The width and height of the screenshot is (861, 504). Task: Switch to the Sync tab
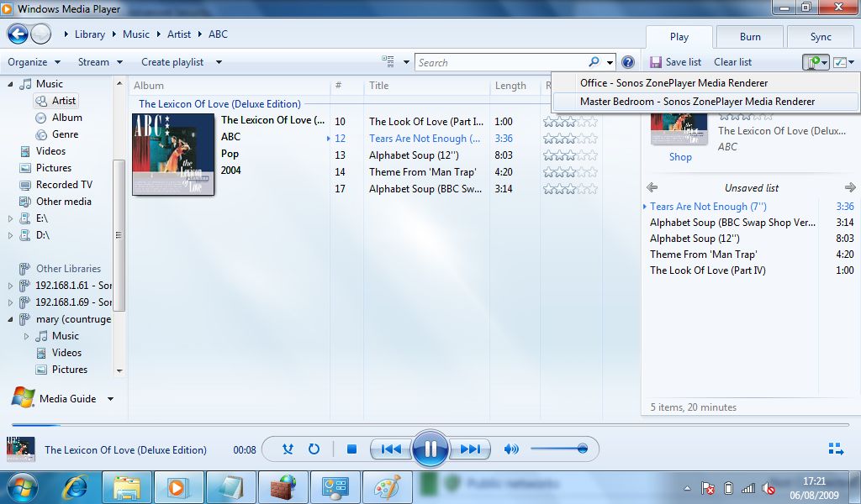click(821, 37)
